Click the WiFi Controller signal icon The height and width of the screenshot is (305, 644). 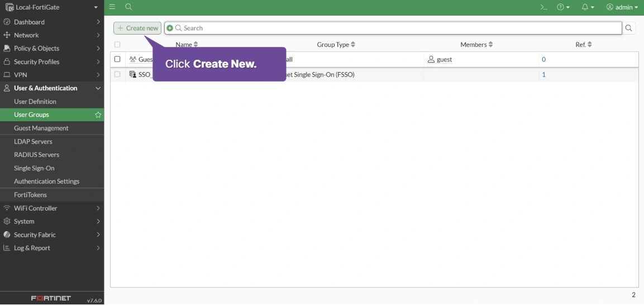pos(7,208)
